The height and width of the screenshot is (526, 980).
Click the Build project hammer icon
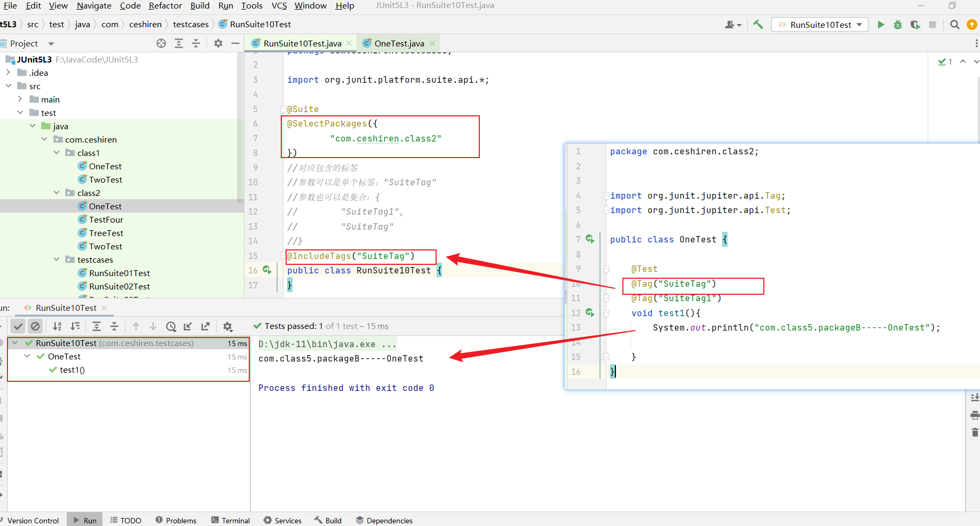tap(758, 25)
